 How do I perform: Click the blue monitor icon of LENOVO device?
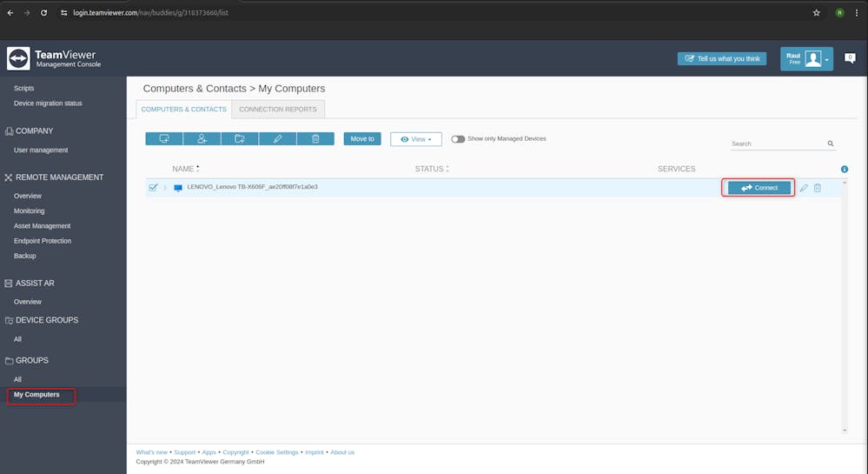pos(178,188)
